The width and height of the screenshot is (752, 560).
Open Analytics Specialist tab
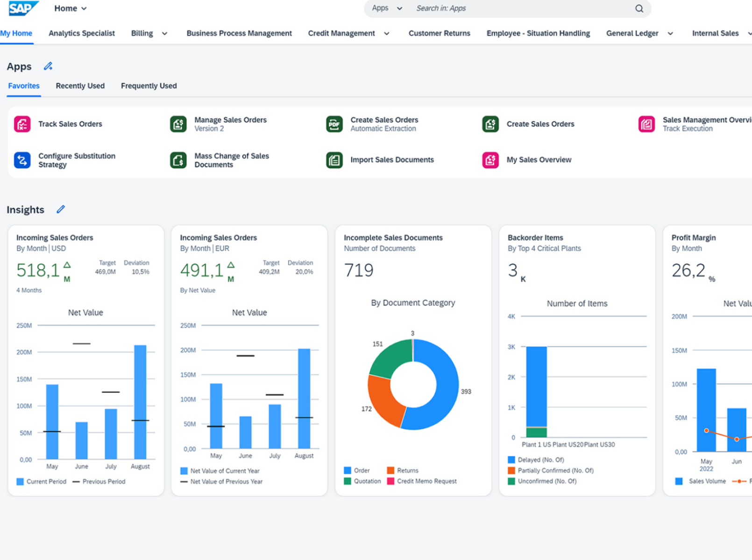click(x=82, y=34)
